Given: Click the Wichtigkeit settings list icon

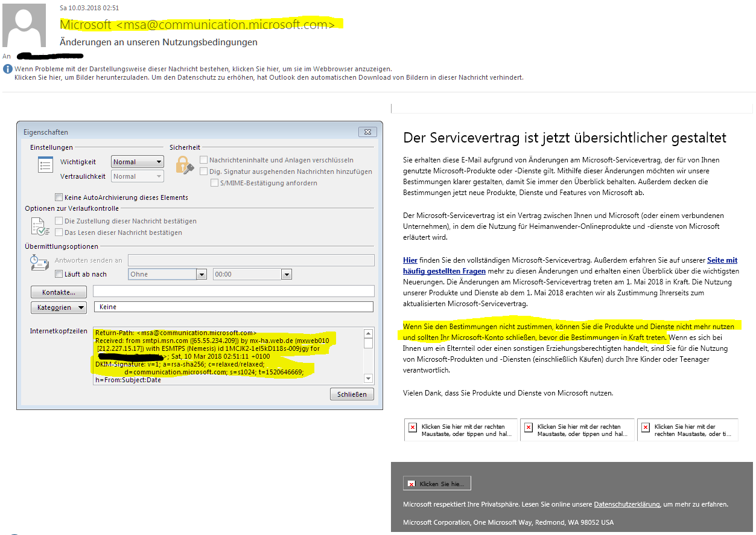Looking at the screenshot, I should (45, 165).
